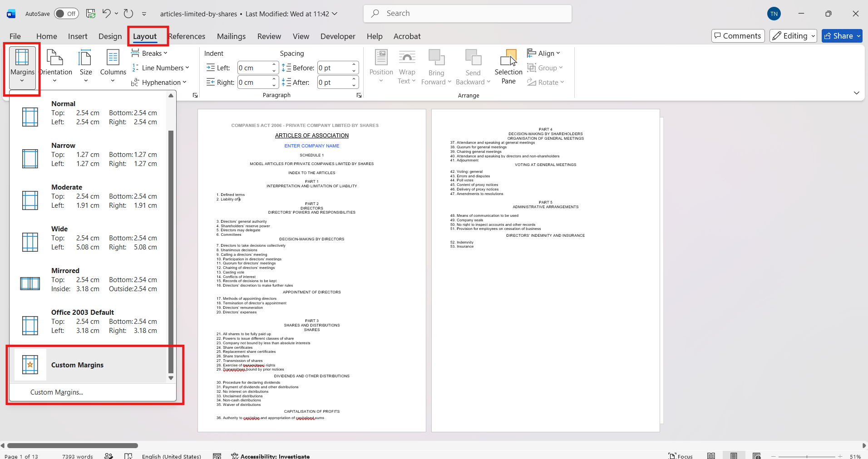Click the Spacing After input field
The image size is (868, 459).
click(x=334, y=83)
